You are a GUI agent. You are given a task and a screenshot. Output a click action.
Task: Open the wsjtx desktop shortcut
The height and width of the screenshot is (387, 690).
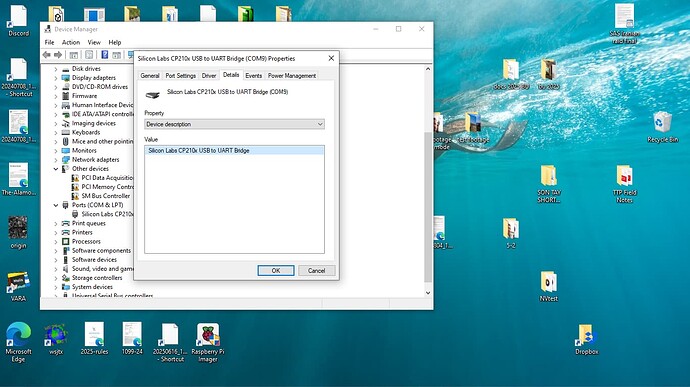56,339
